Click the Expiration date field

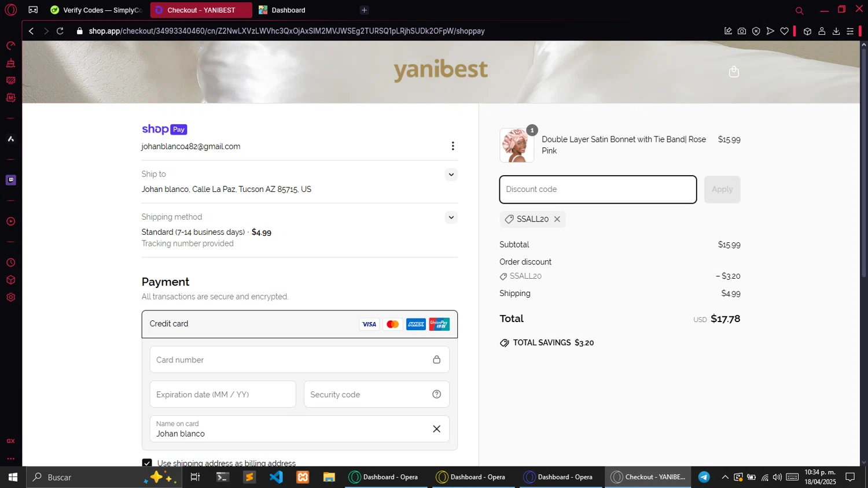(x=223, y=394)
